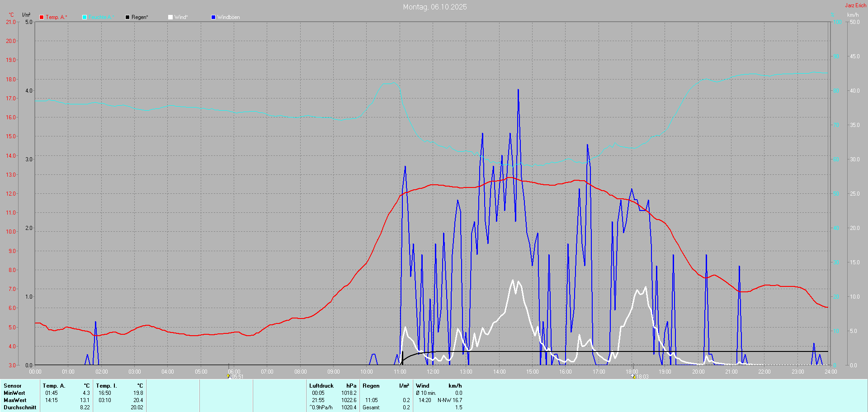Click the 01:45 minimum temperature time

point(52,393)
